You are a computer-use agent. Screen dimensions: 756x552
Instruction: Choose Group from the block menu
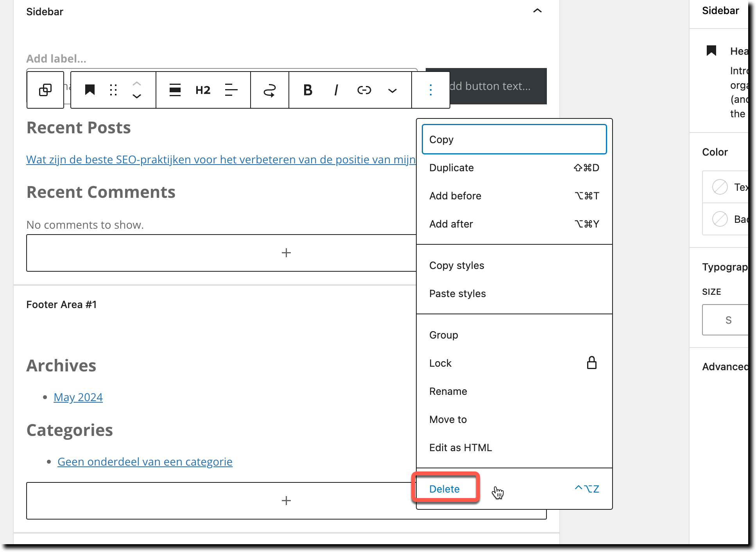coord(514,335)
